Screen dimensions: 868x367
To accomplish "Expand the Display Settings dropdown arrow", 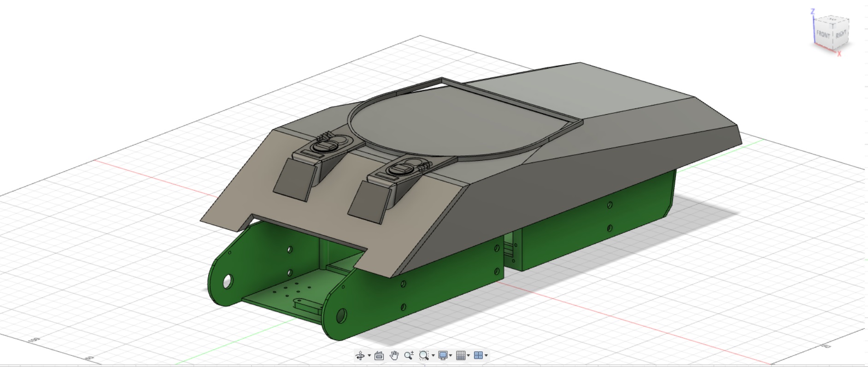I will [451, 356].
